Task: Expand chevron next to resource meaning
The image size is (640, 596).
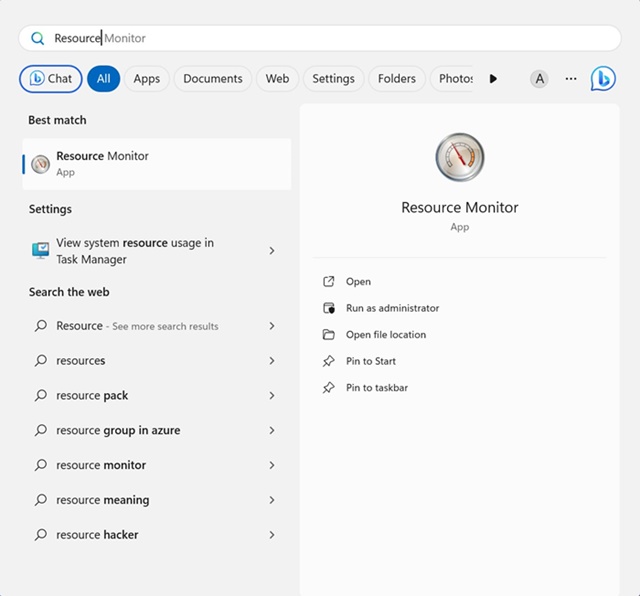Action: coord(272,500)
